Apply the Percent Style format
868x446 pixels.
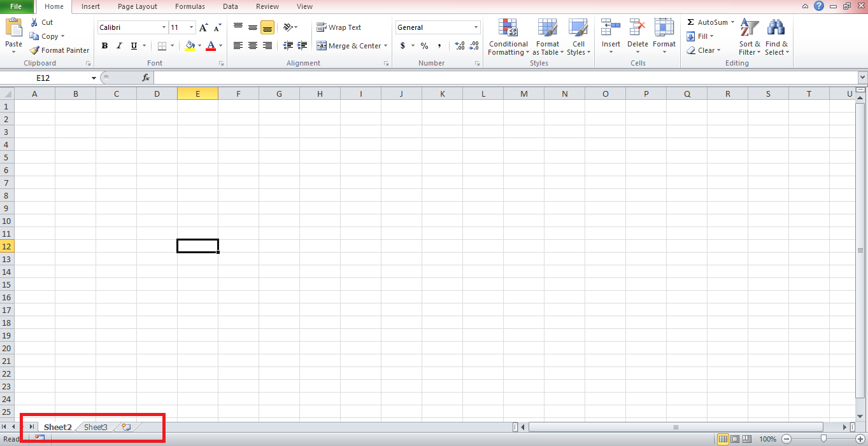tap(424, 46)
